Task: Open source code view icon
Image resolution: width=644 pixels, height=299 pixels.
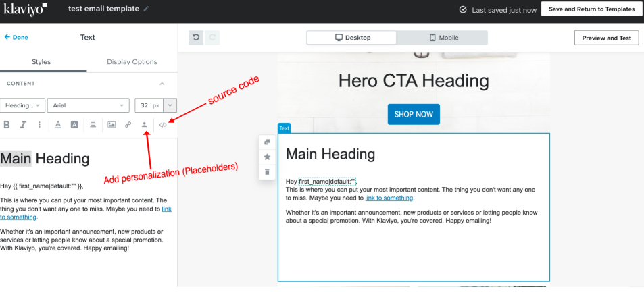Action: [163, 124]
